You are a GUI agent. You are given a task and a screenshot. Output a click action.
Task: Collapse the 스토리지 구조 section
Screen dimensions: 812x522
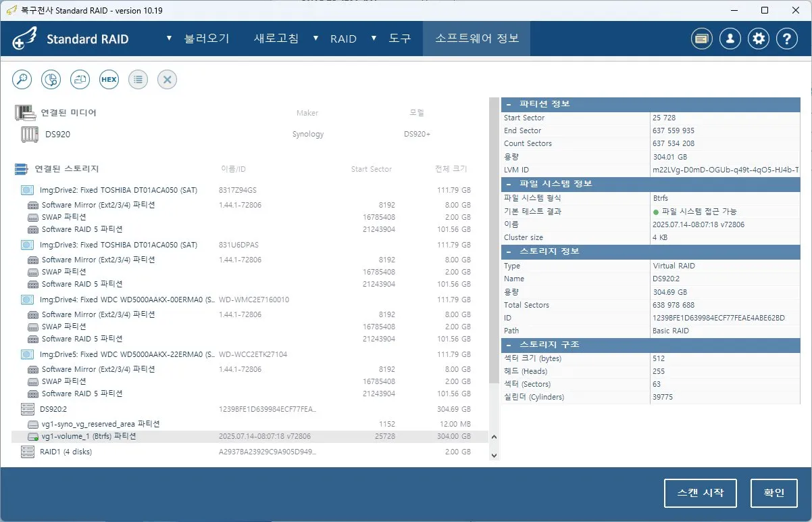pyautogui.click(x=509, y=345)
